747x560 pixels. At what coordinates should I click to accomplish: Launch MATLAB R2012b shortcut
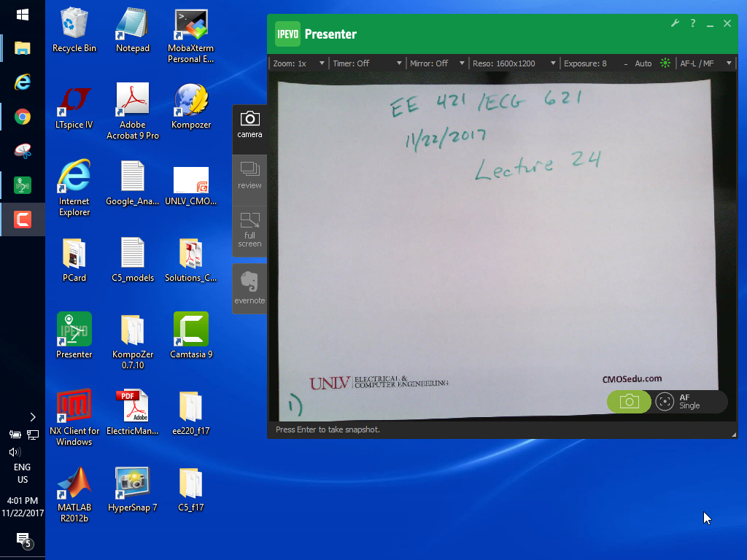pos(74,494)
